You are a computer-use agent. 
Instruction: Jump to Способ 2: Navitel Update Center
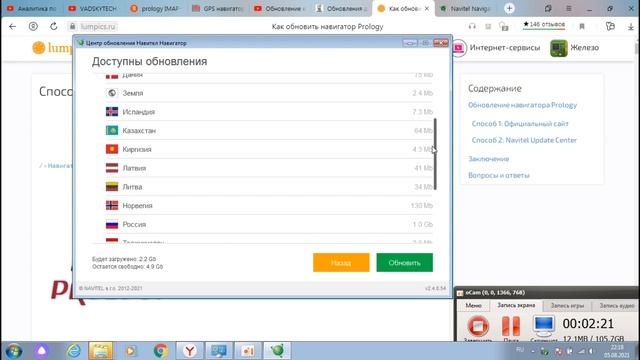[524, 140]
